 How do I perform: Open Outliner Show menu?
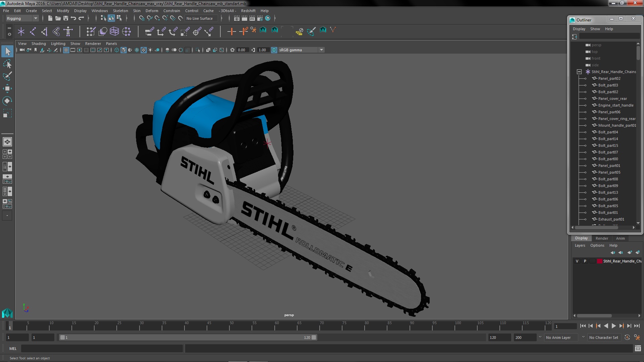[595, 29]
